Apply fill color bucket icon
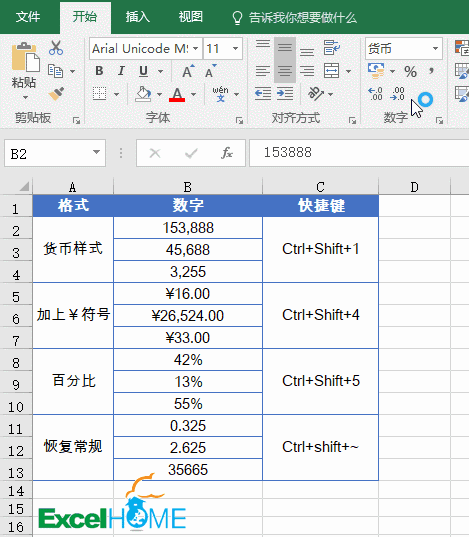This screenshot has width=469, height=537. (x=143, y=93)
